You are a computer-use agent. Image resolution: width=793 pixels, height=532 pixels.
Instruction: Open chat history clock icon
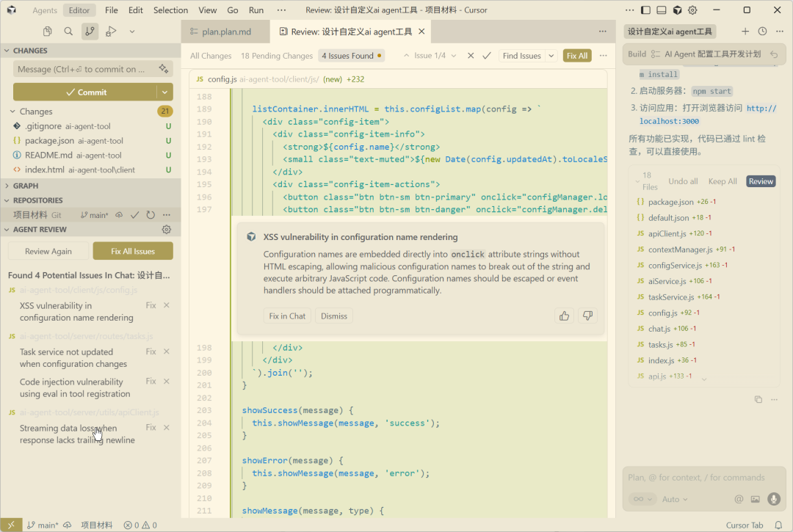point(762,32)
